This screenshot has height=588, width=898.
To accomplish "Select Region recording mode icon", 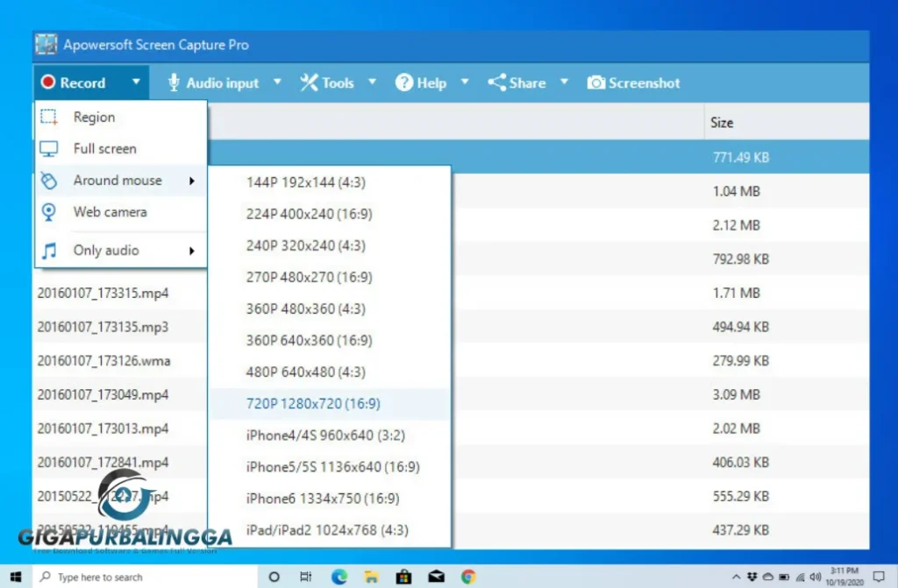I will coord(50,117).
